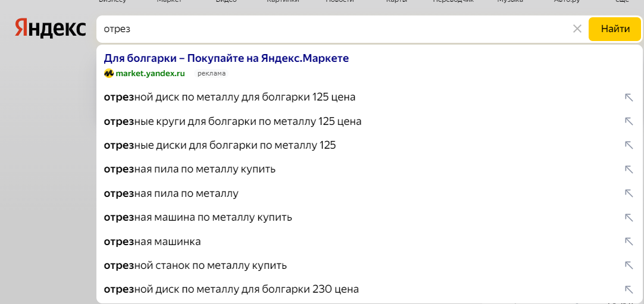
Task: Click the "реклама" label
Action: (x=211, y=73)
